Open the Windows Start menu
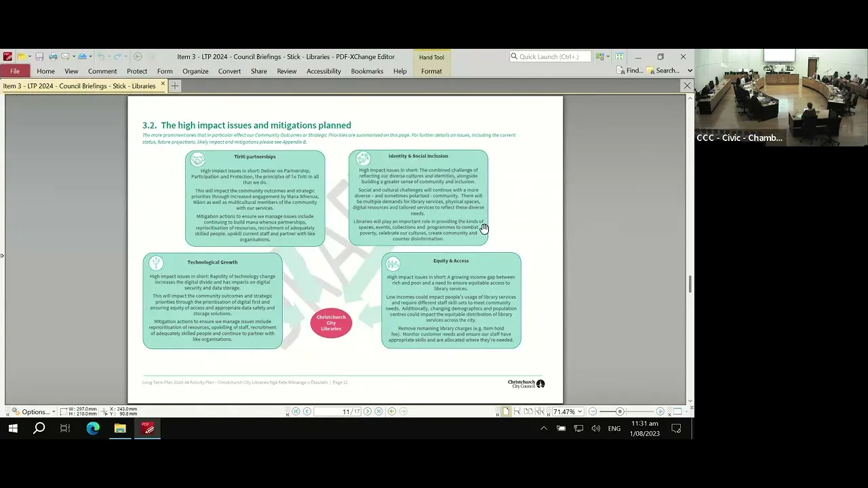This screenshot has width=868, height=488. 12,428
